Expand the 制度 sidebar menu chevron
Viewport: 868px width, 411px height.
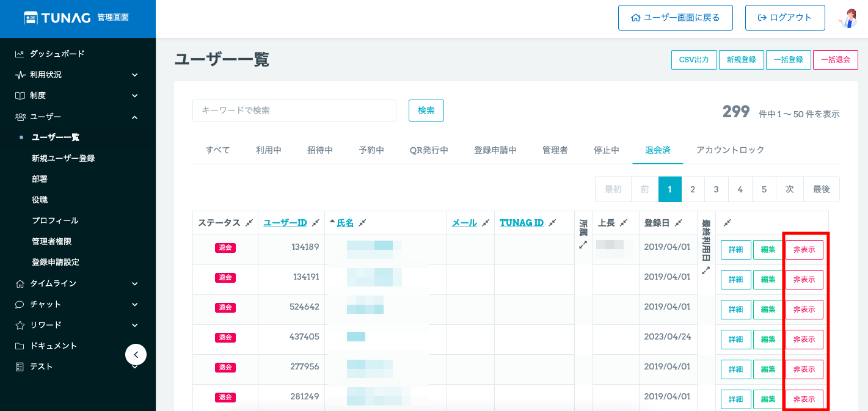tap(134, 96)
